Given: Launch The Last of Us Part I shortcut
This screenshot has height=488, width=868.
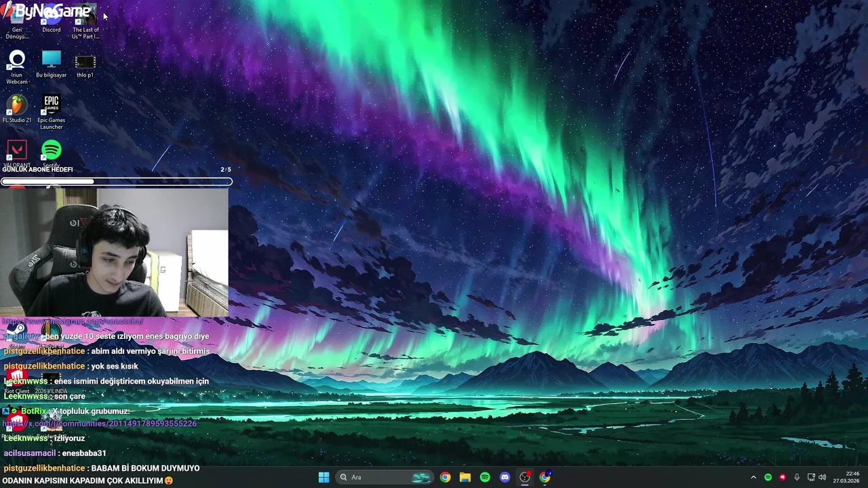Looking at the screenshot, I should tap(85, 22).
